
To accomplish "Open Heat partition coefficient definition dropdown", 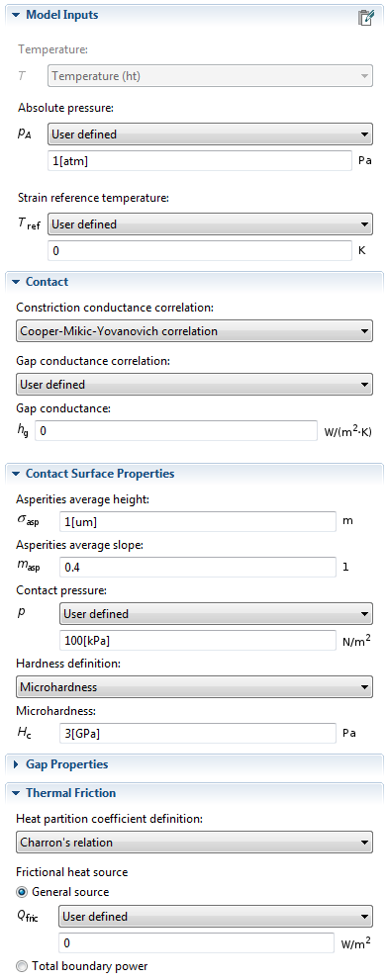I will pyautogui.click(x=194, y=842).
